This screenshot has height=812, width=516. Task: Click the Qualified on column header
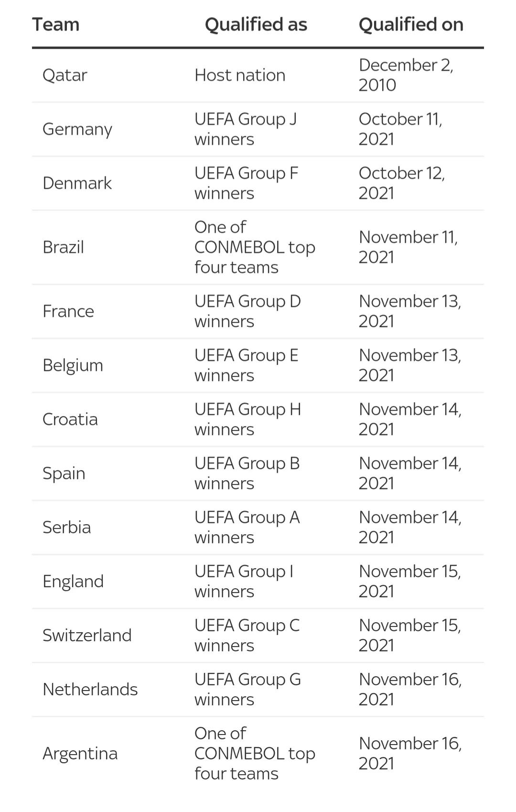click(411, 24)
